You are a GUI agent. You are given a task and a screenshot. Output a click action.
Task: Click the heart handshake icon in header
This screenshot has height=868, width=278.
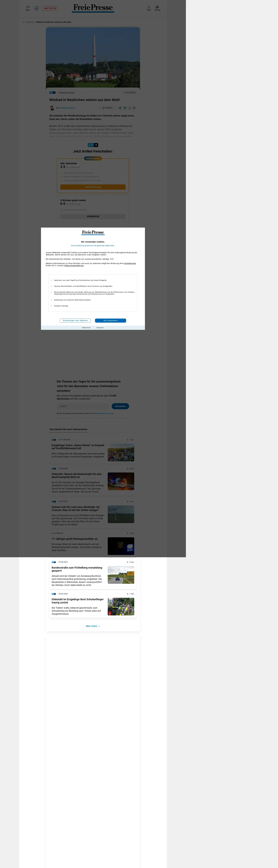click(36, 8)
